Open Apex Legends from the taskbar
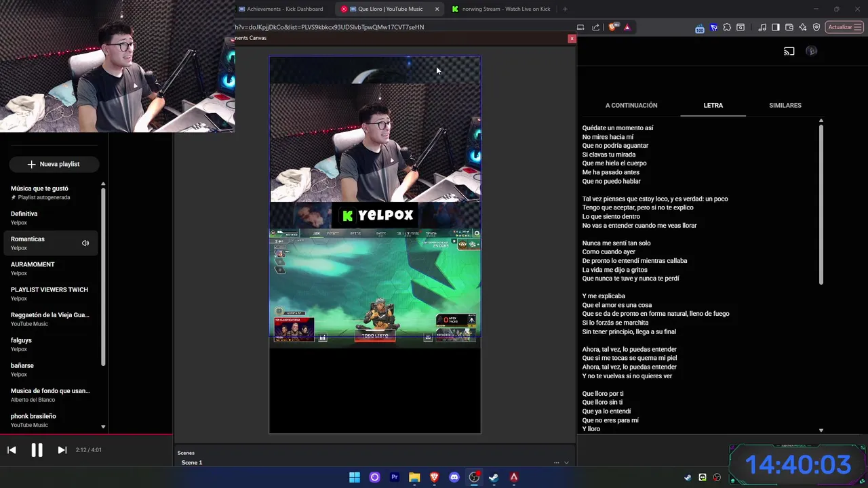 (x=514, y=477)
